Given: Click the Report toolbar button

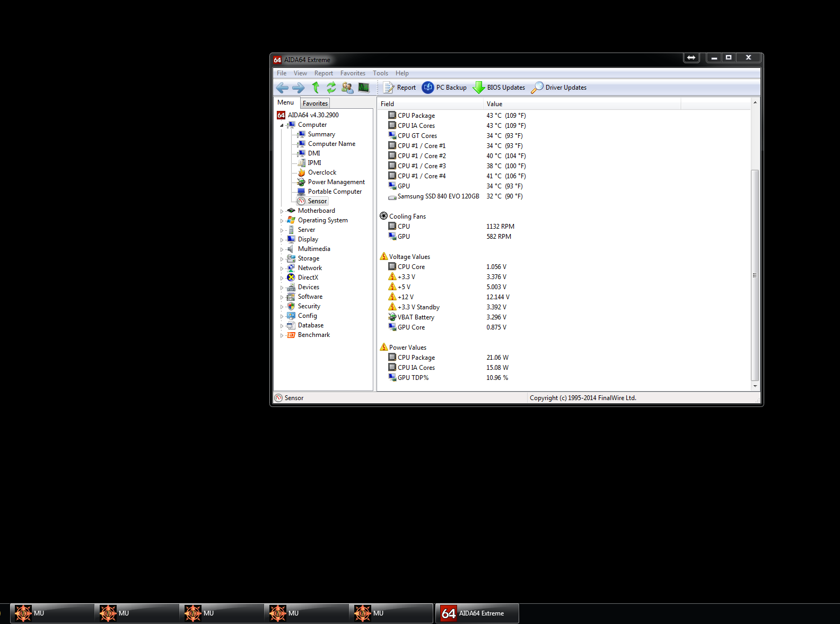Looking at the screenshot, I should click(400, 88).
